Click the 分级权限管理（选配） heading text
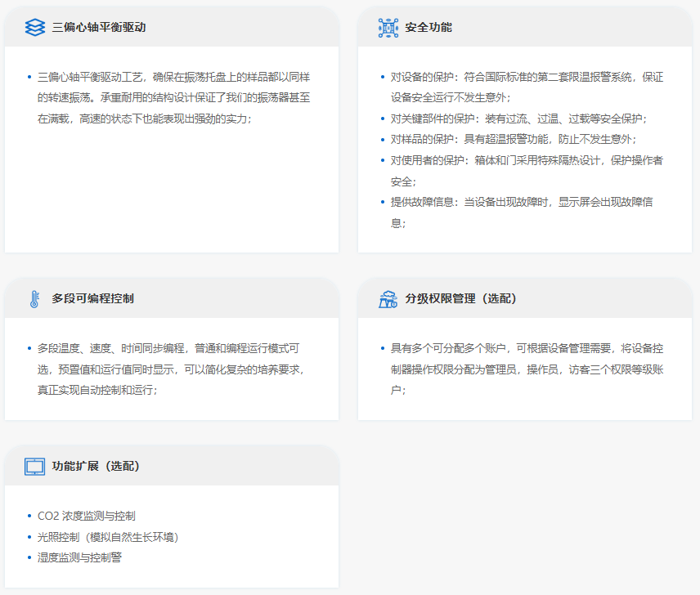Viewport: 700px width, 595px height. [461, 299]
